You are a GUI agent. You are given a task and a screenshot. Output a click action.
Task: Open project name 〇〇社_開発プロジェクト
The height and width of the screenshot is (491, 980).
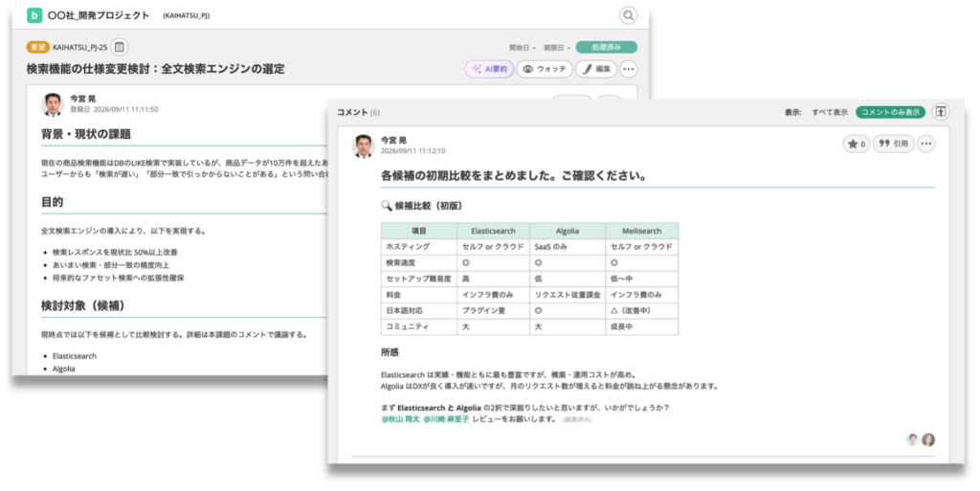[99, 15]
